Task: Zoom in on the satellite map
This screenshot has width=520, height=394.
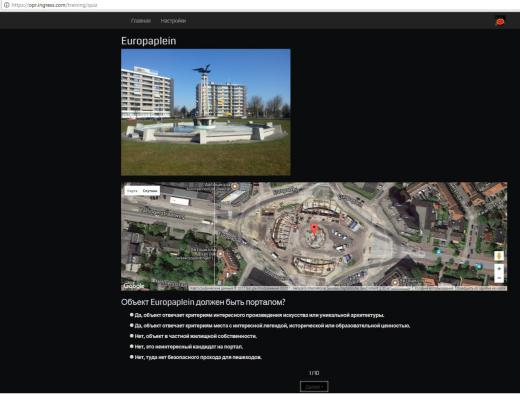Action: tap(499, 269)
